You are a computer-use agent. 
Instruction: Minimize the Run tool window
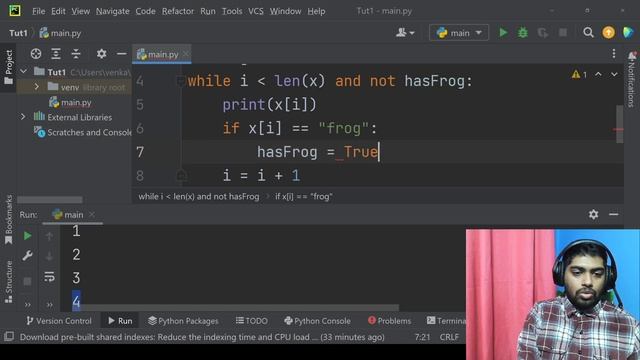(x=613, y=214)
